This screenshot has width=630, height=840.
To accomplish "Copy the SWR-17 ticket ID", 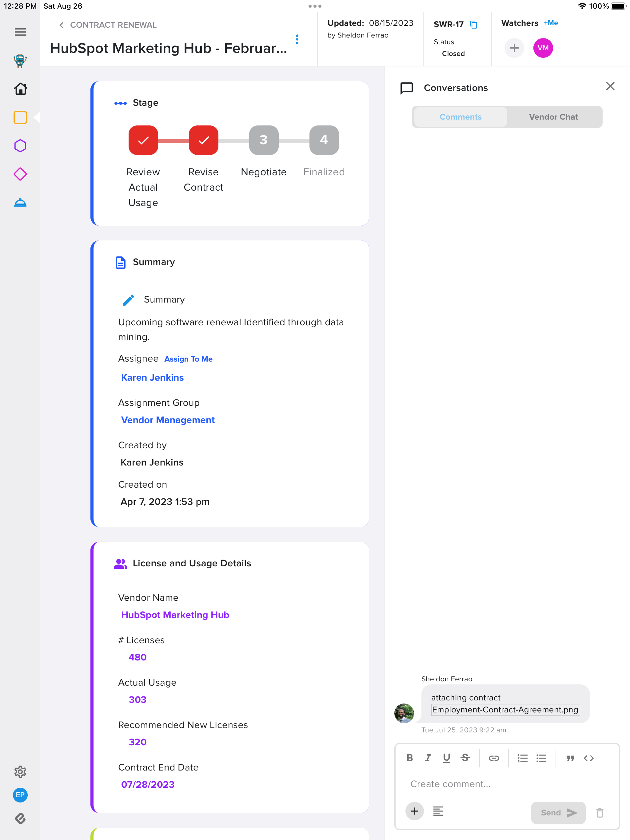I will (473, 25).
